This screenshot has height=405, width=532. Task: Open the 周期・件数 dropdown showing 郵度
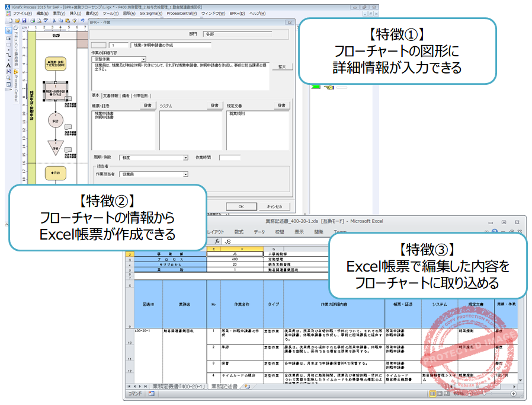[185, 157]
